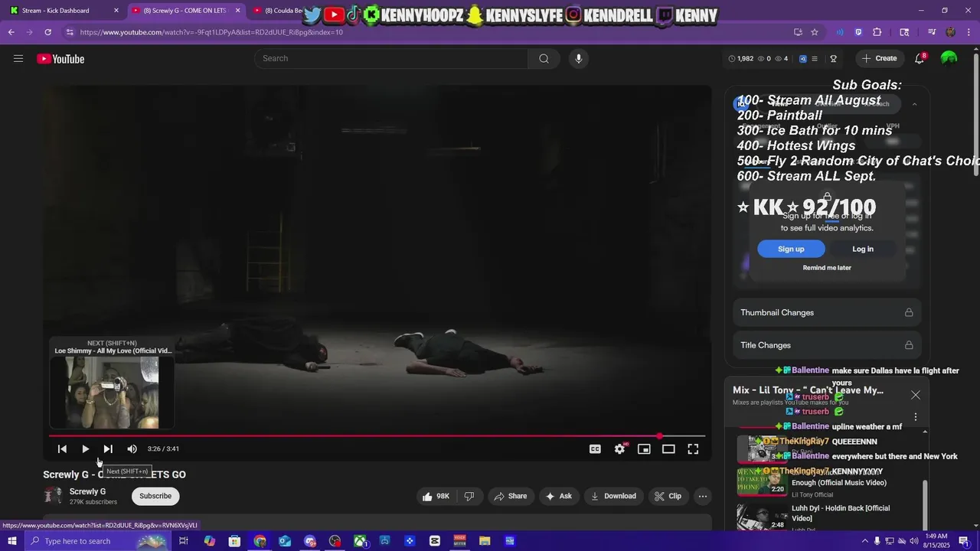Image resolution: width=980 pixels, height=551 pixels.
Task: Open the extension list lines icon
Action: [815, 59]
